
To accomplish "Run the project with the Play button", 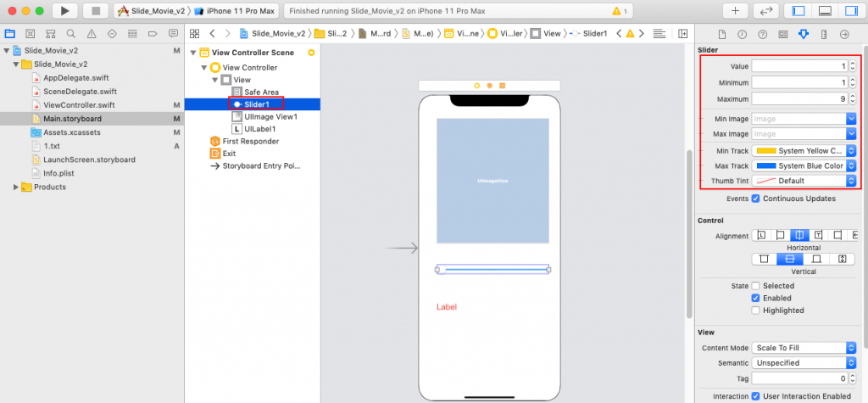I will click(x=65, y=10).
